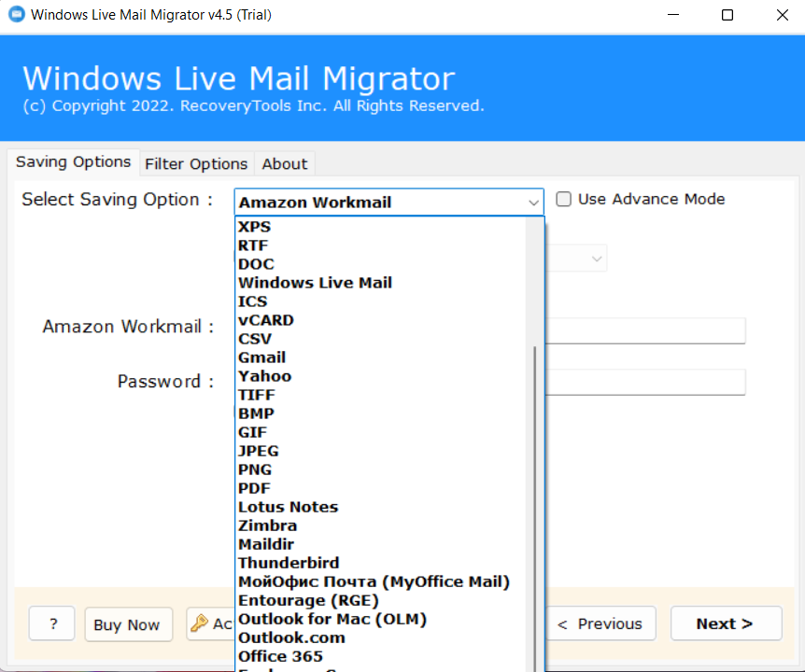Choose Windows Live Mail option

pos(380,283)
